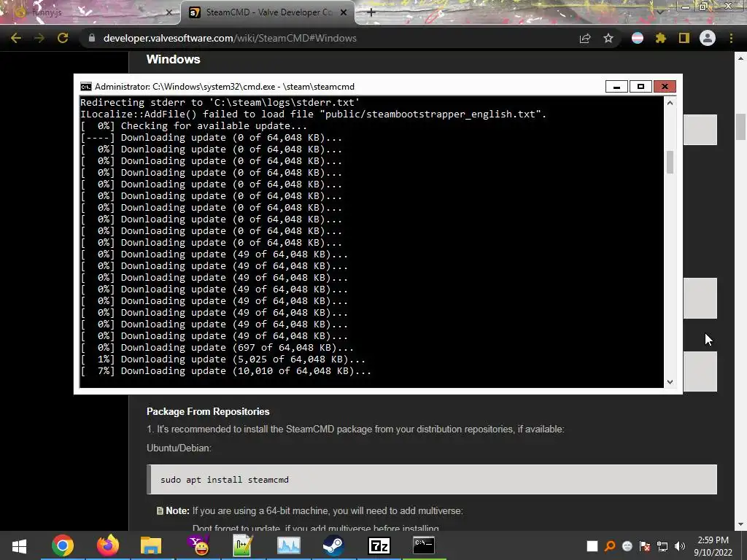Open the tab search dropdown arrow

[659, 12]
